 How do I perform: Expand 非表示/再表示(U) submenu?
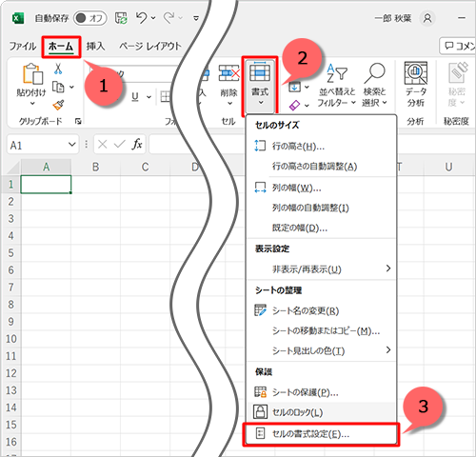(x=321, y=269)
